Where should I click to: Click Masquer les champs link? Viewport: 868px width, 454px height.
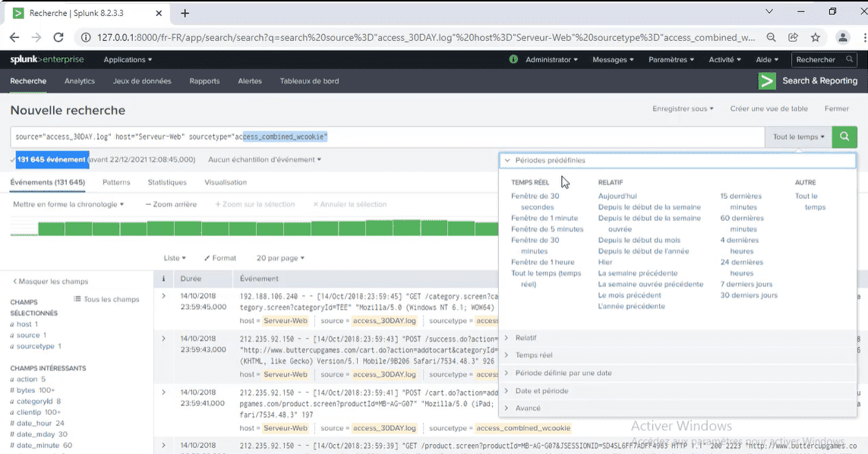tap(50, 281)
